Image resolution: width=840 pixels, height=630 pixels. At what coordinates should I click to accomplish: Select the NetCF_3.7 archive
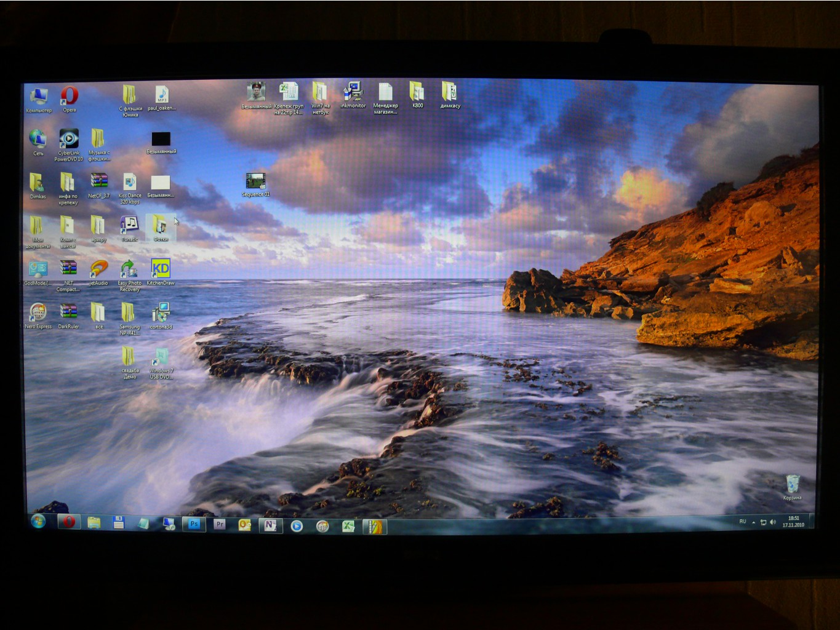(x=98, y=186)
